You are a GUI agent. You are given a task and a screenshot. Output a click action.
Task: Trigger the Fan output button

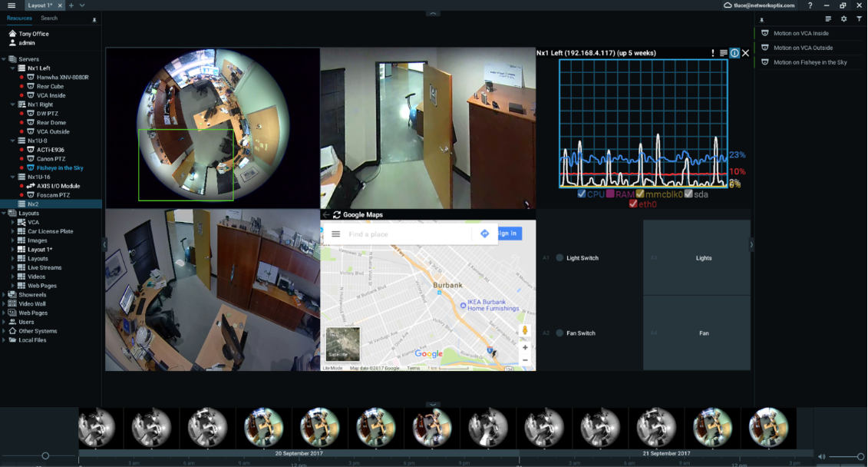pos(696,333)
